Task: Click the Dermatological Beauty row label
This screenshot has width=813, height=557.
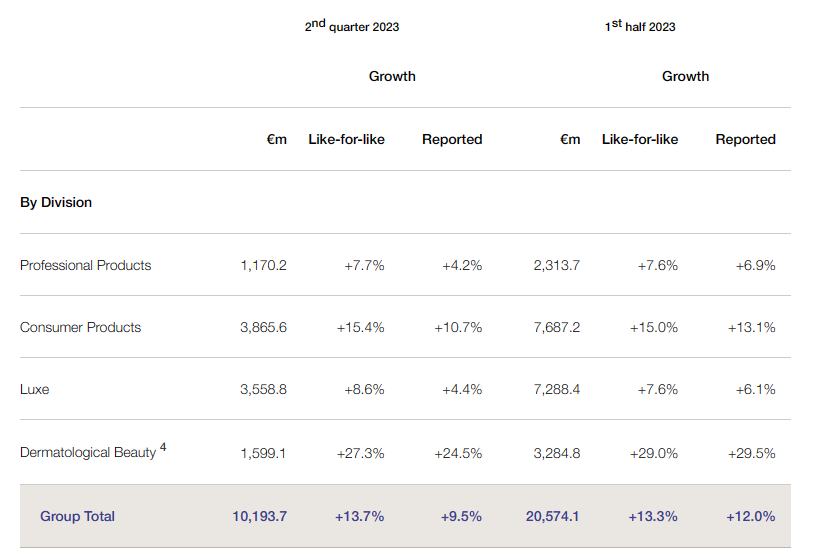Action: click(88, 453)
